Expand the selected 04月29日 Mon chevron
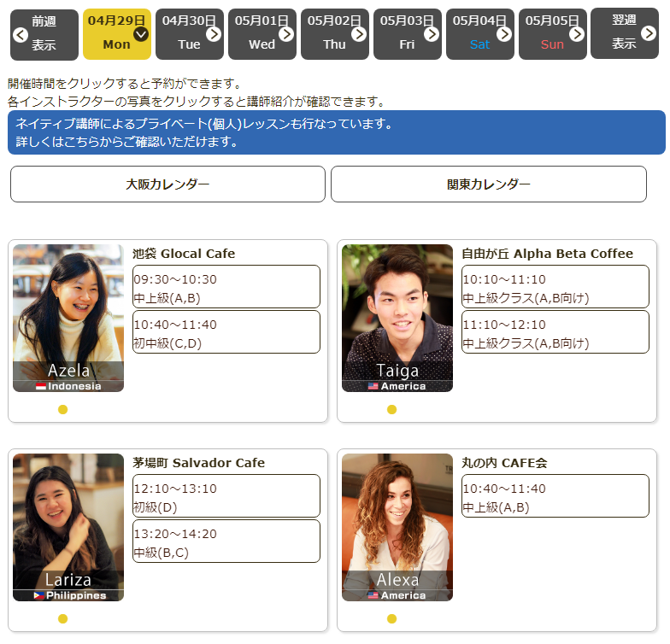This screenshot has width=670, height=644. point(141,34)
